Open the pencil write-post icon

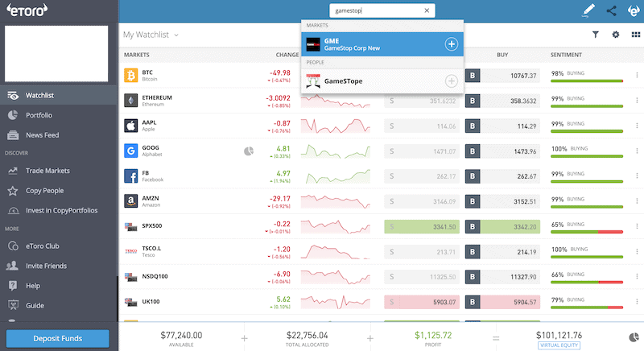click(x=588, y=10)
